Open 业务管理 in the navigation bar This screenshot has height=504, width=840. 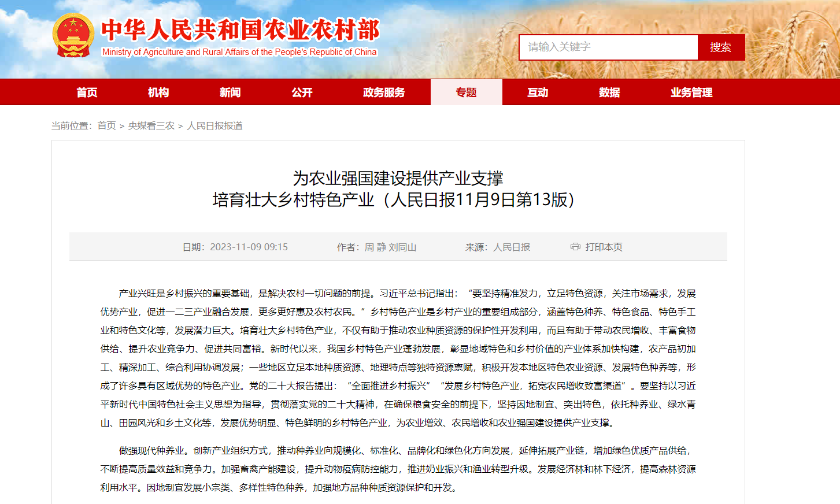[x=691, y=92]
